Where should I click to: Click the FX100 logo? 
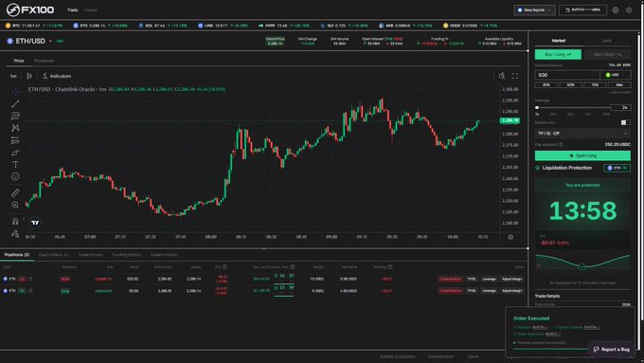click(30, 9)
